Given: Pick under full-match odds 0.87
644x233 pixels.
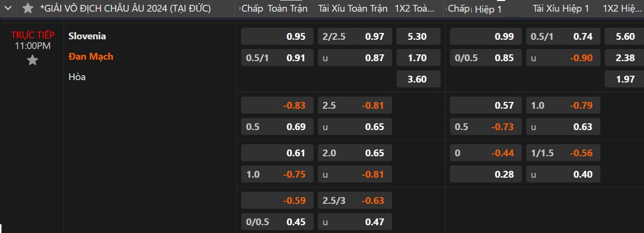Looking at the screenshot, I should tap(355, 58).
